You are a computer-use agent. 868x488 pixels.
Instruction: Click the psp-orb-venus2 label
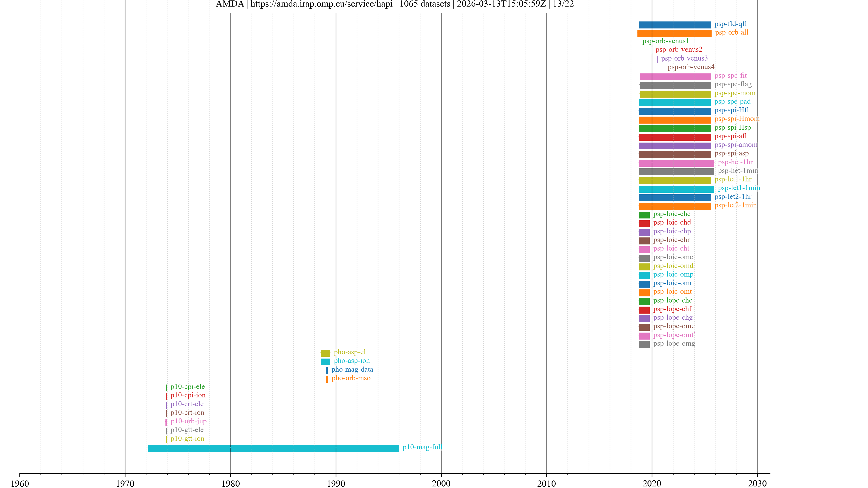679,49
